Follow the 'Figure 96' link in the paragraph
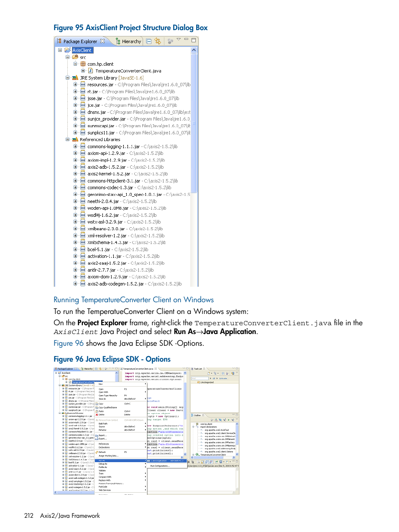Image resolution: width=399 pixels, height=532 pixels. click(69, 343)
